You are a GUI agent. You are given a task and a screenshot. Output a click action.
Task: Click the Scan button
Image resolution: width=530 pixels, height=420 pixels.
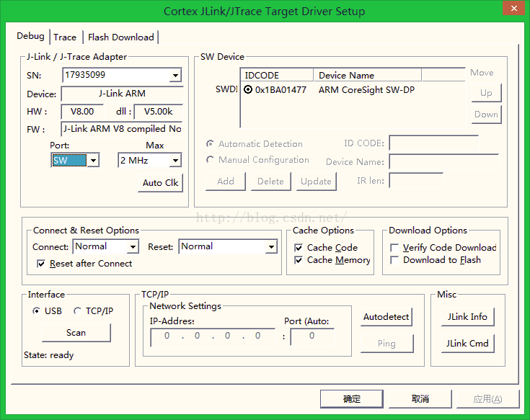[76, 333]
